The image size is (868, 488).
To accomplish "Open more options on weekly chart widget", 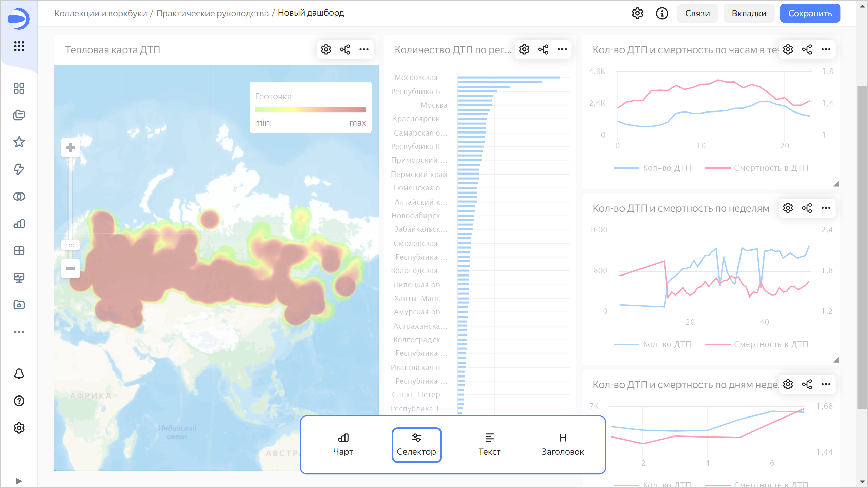I will point(826,208).
